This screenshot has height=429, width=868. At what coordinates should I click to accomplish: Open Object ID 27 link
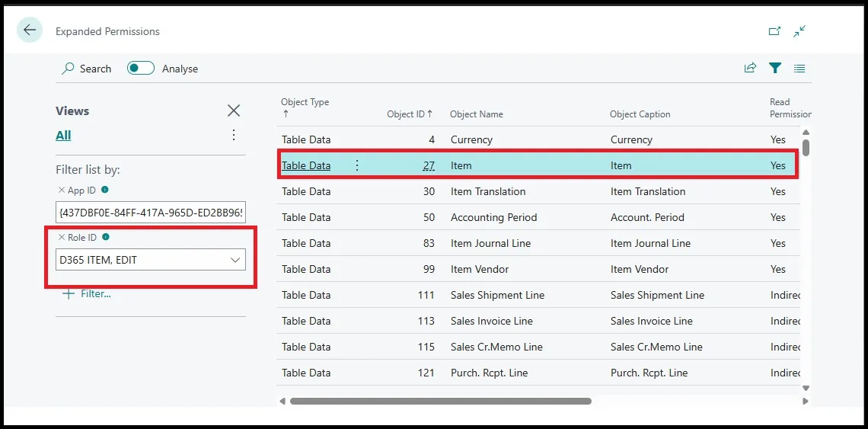[427, 165]
